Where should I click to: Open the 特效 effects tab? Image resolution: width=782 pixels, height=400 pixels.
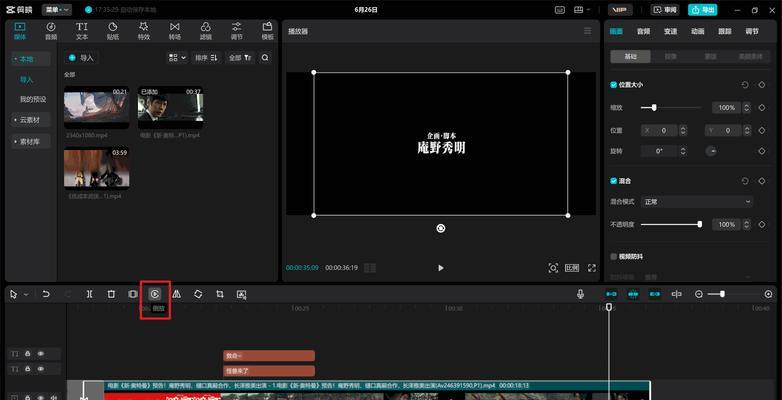144,31
